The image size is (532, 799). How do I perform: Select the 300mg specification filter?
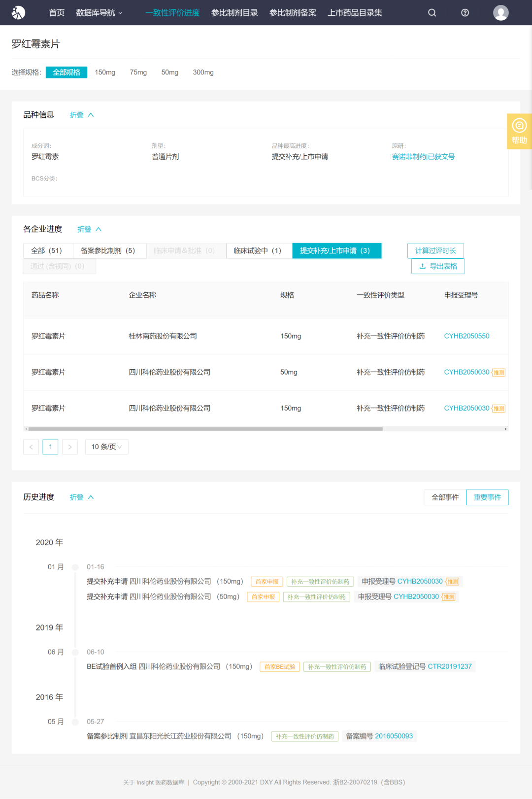203,72
